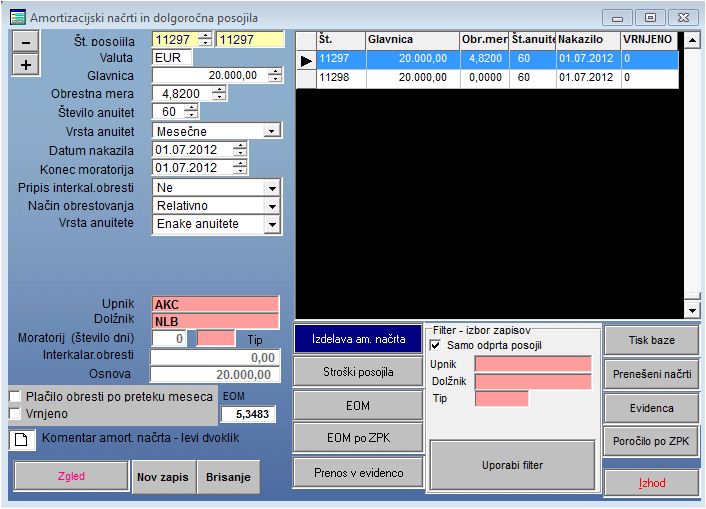706x509 pixels.
Task: Toggle Samo odprta posojila checkbox
Action: [435, 345]
